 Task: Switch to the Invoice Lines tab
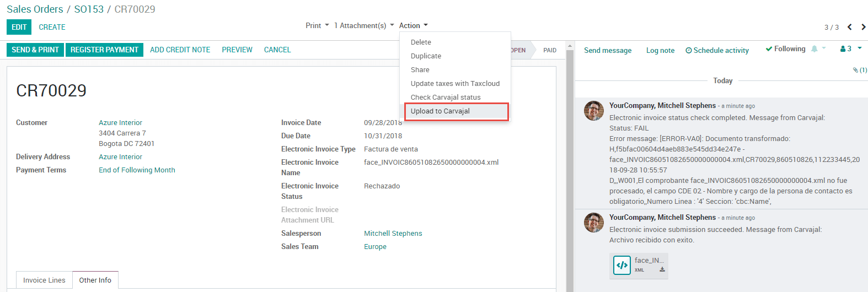click(44, 280)
